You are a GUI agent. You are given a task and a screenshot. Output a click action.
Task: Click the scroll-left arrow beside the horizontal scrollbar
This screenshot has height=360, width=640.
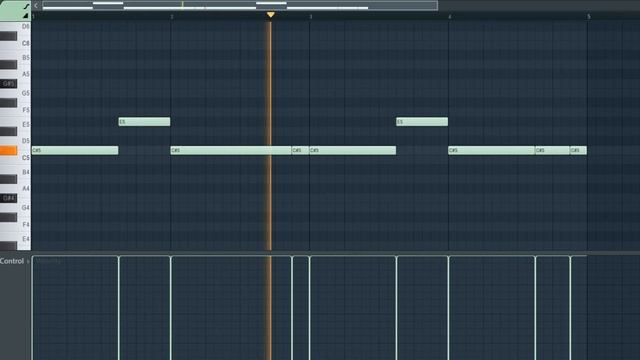pyautogui.click(x=36, y=6)
